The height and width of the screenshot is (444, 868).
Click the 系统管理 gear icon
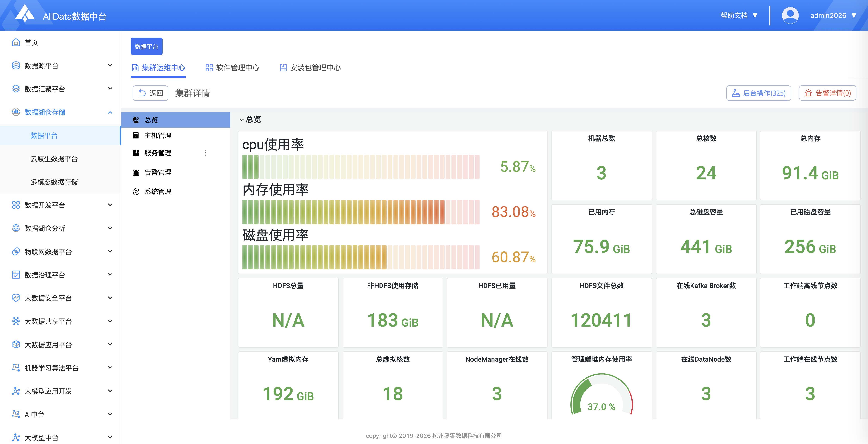click(136, 192)
